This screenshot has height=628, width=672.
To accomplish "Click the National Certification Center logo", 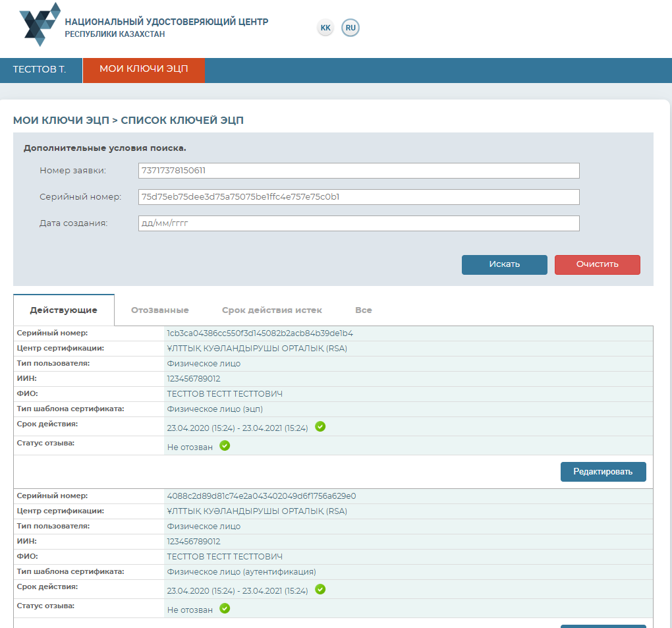I will point(41,24).
